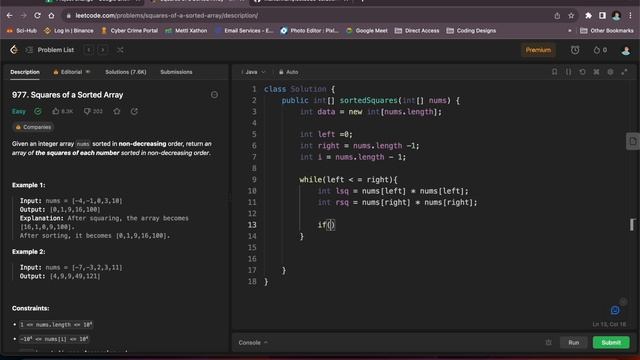Open the feedback icon beside problem title
The width and height of the screenshot is (640, 360).
(214, 95)
